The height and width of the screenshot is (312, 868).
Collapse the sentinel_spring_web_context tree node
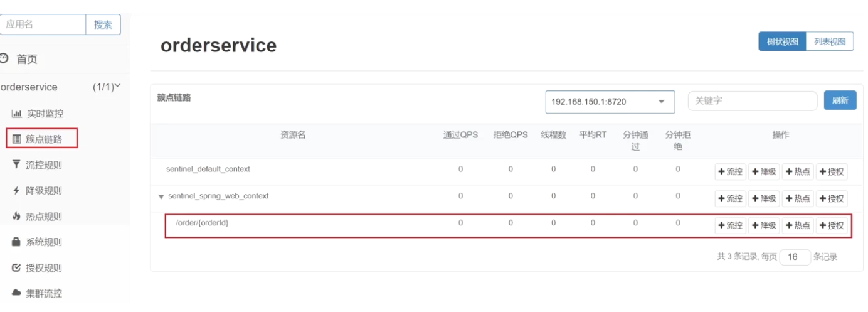pos(161,196)
